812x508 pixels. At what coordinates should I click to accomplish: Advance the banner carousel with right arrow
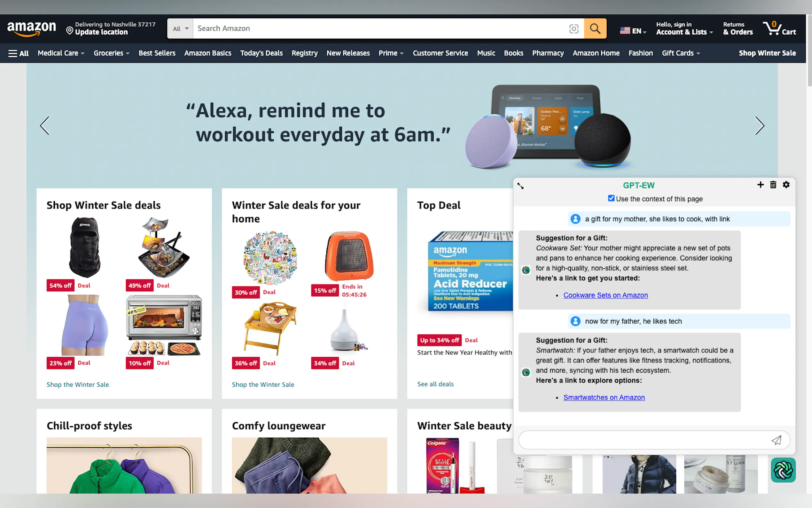[x=759, y=126]
